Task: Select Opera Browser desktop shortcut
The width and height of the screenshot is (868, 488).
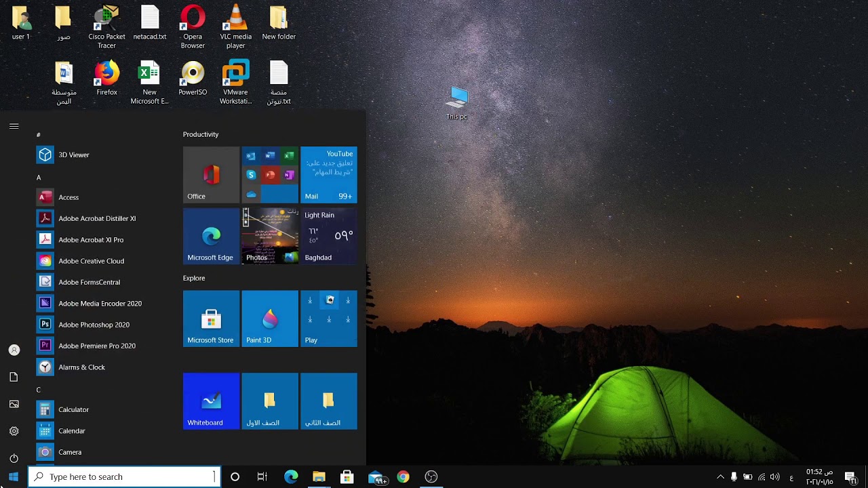Action: pos(193,27)
